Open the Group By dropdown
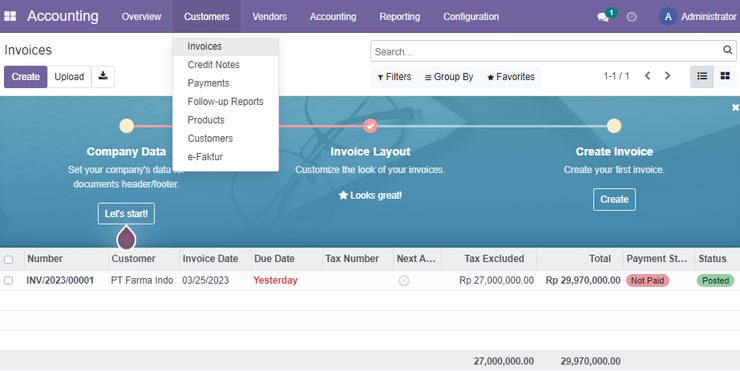 tap(449, 77)
